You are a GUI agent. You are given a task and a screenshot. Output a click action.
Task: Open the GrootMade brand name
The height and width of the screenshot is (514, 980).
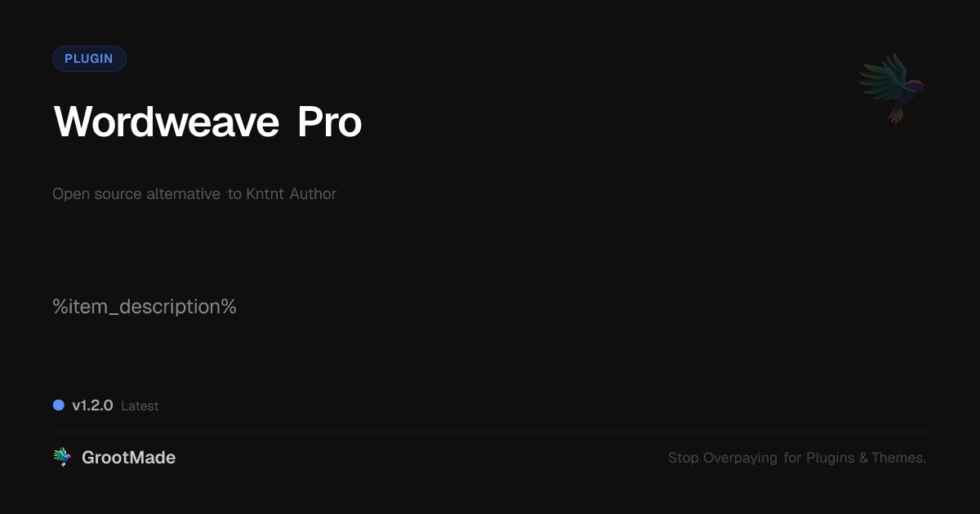pos(129,458)
